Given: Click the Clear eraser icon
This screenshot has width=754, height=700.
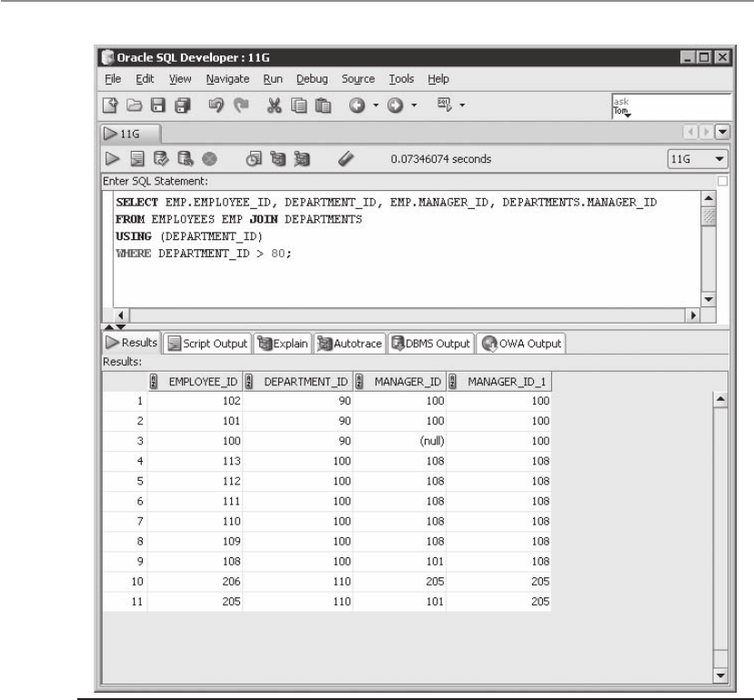Looking at the screenshot, I should pyautogui.click(x=346, y=159).
